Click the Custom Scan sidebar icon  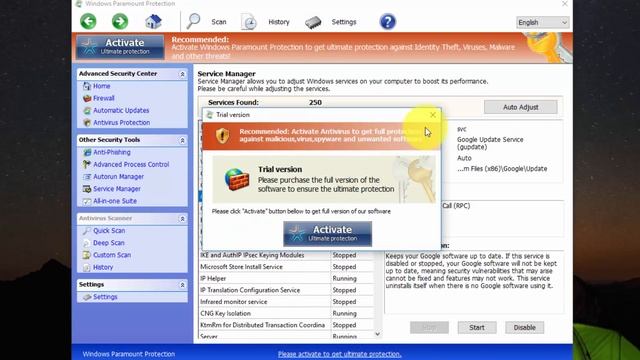(87, 255)
